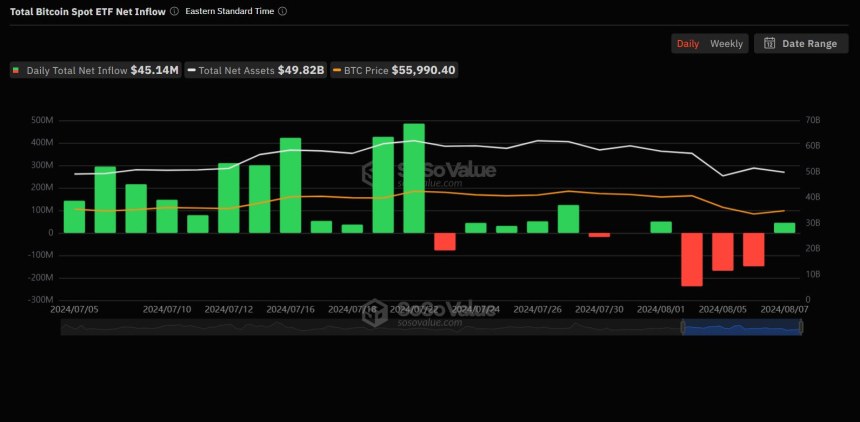Click the orange BTC Price legend marker
860x422 pixels.
click(x=338, y=71)
